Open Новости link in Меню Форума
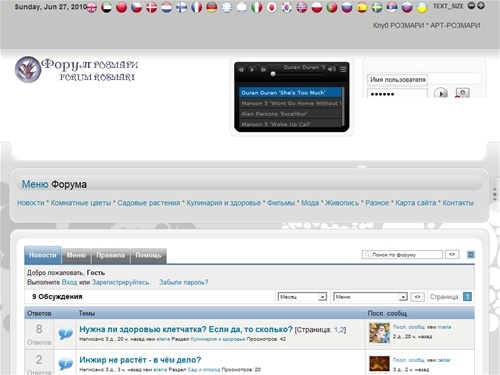 point(31,203)
